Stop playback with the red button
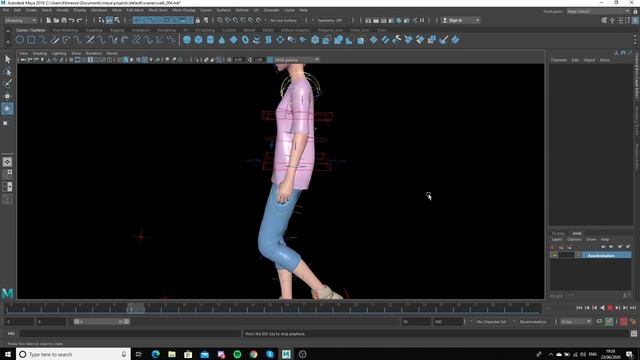 tap(610, 308)
